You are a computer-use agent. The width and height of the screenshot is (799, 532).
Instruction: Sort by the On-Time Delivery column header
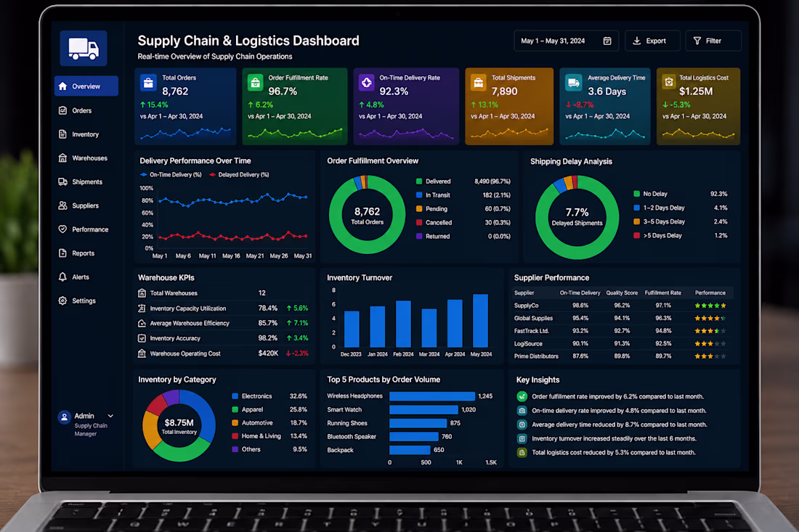[x=580, y=292]
